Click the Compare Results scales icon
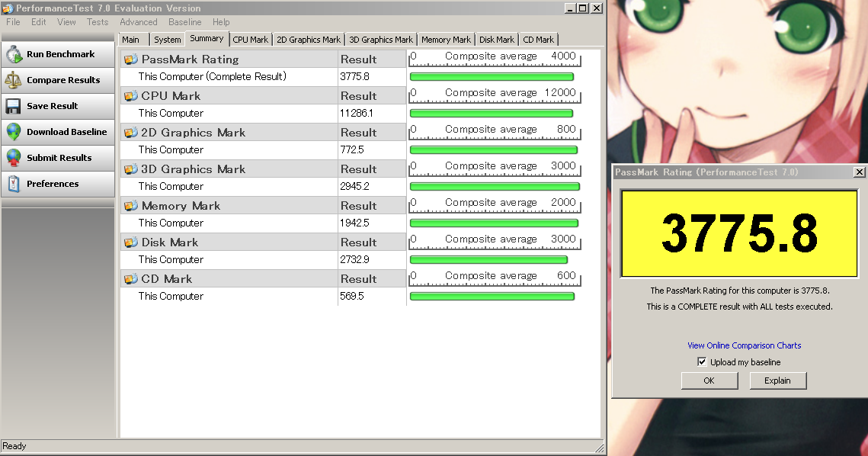The height and width of the screenshot is (456, 868). [13, 80]
